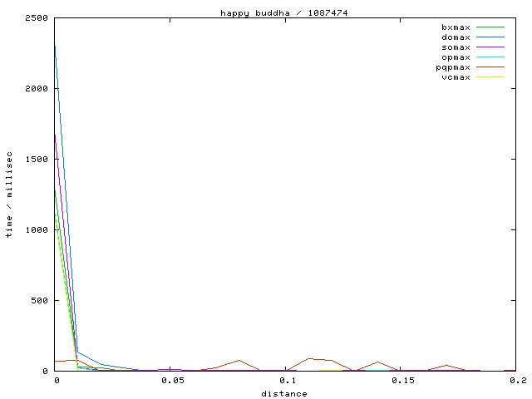532x399 pixels.
Task: Click the 'distance' x-axis label
Action: [284, 393]
